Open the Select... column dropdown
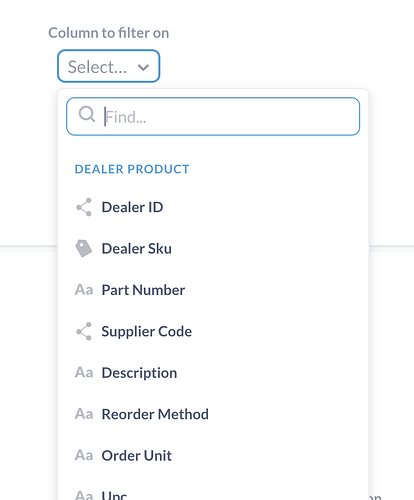The width and height of the screenshot is (414, 500). pyautogui.click(x=109, y=66)
